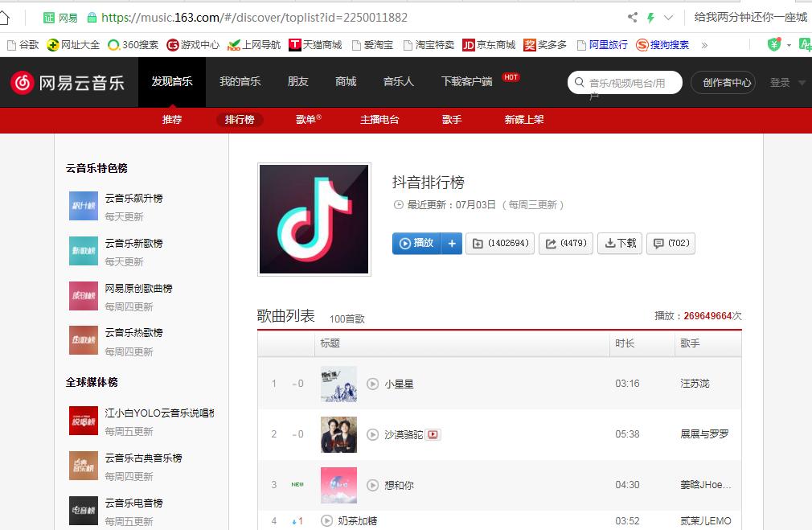Click the 抖音排行榜 cover thumbnail
This screenshot has height=530, width=812.
[x=314, y=219]
